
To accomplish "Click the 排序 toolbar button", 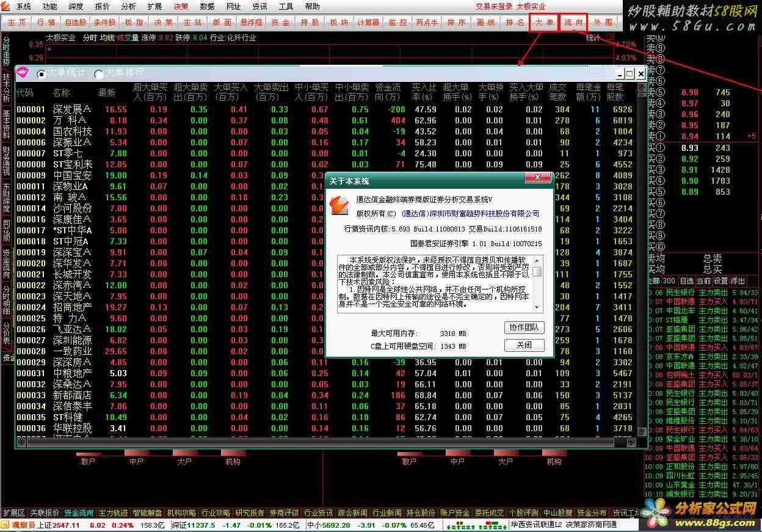I will 456,22.
